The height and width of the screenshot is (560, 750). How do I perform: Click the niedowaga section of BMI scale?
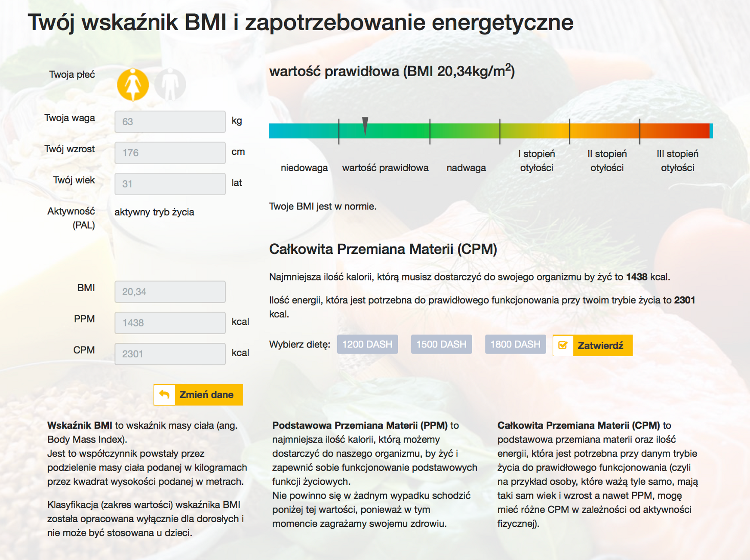click(x=304, y=131)
